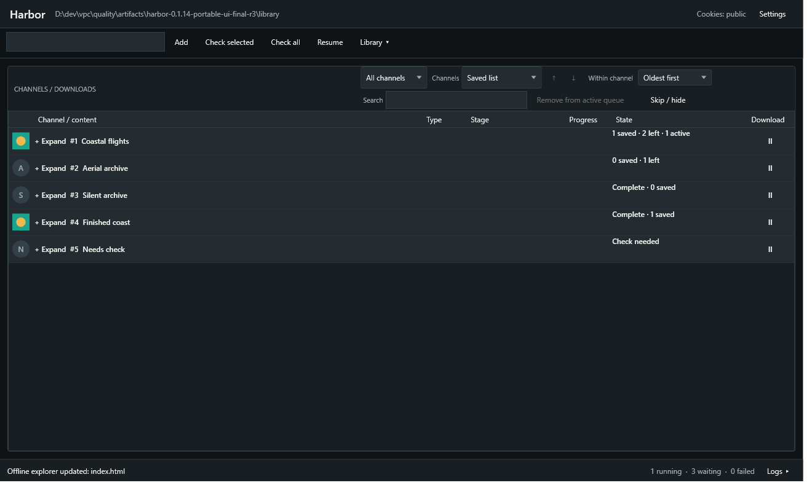Pause downloads for Needs check channel
The image size is (812, 504).
[770, 250]
